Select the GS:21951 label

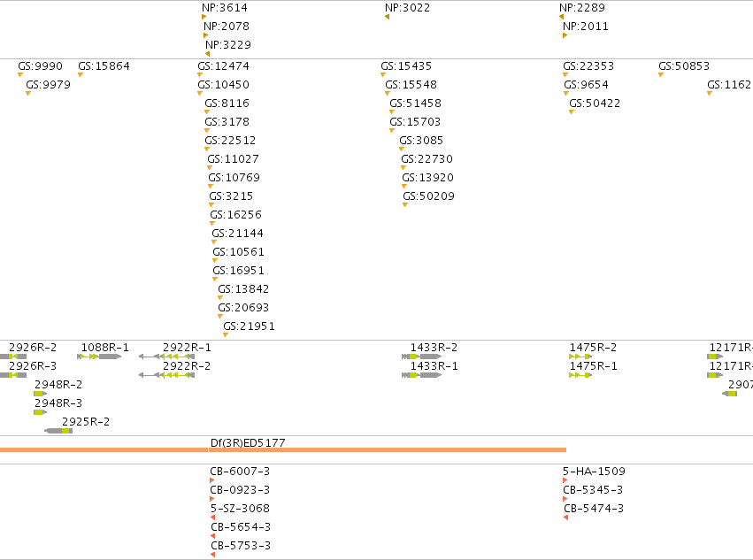(250, 326)
